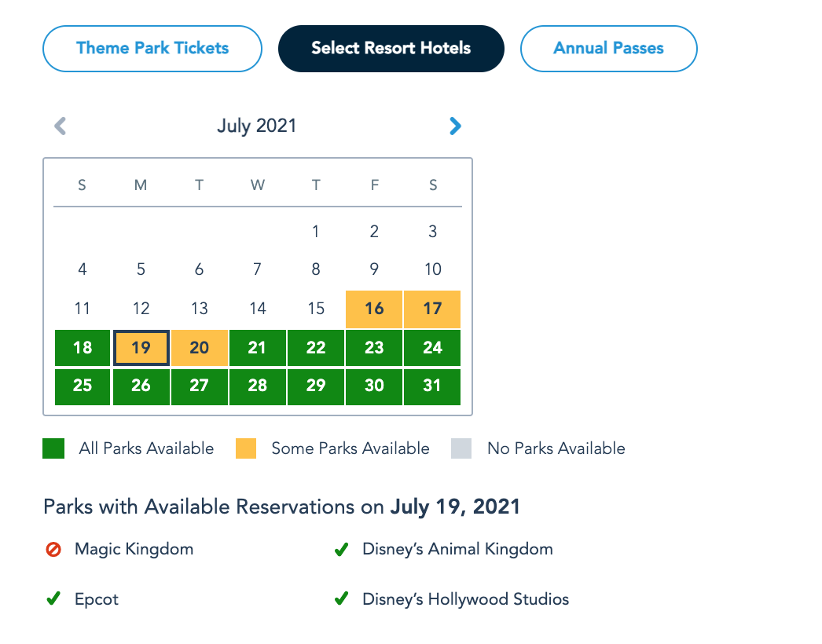This screenshot has height=644, width=822.
Task: Select July 19 on the calendar
Action: click(141, 348)
